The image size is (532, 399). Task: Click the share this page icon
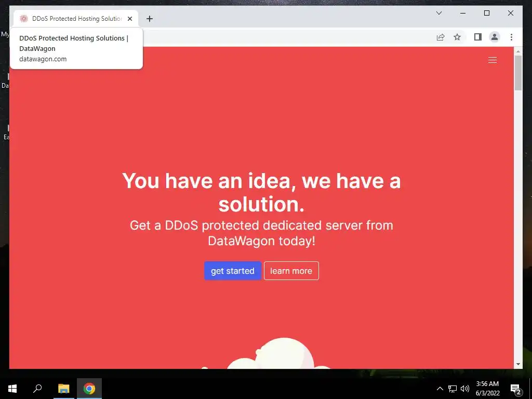point(441,37)
